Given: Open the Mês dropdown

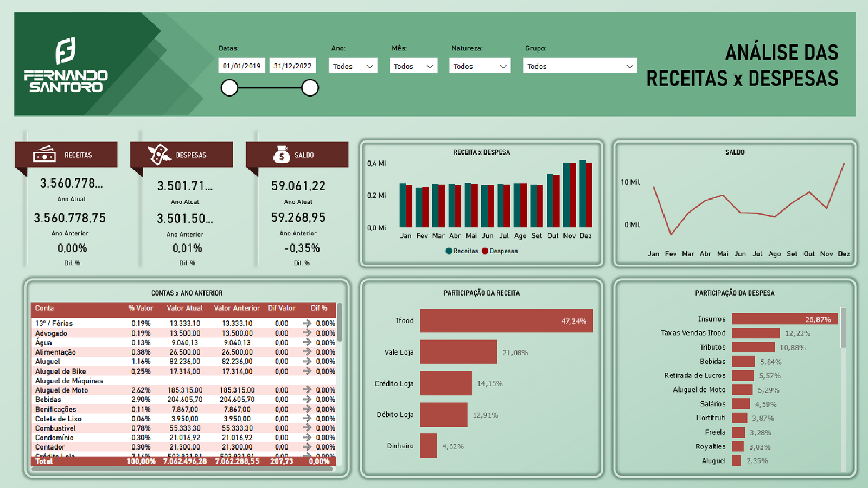Looking at the screenshot, I should 413,66.
